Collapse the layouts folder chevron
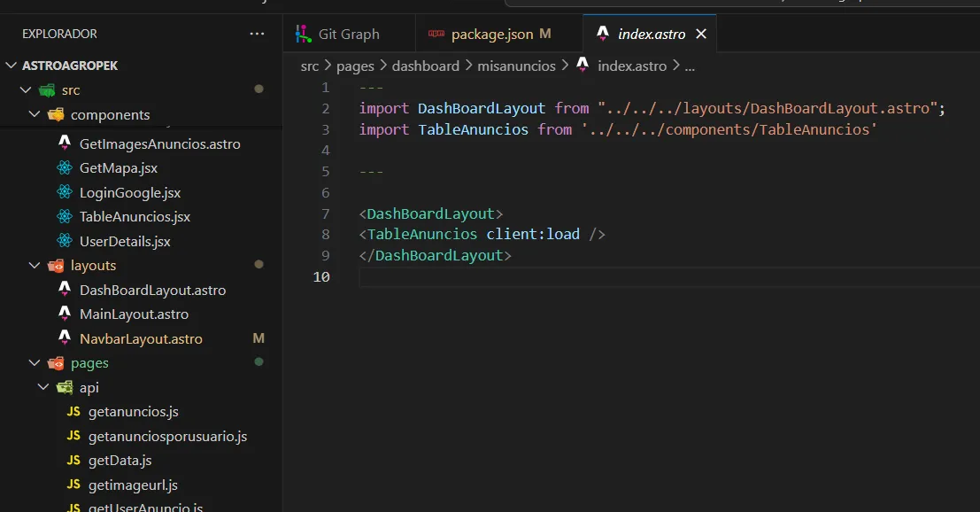 point(35,266)
